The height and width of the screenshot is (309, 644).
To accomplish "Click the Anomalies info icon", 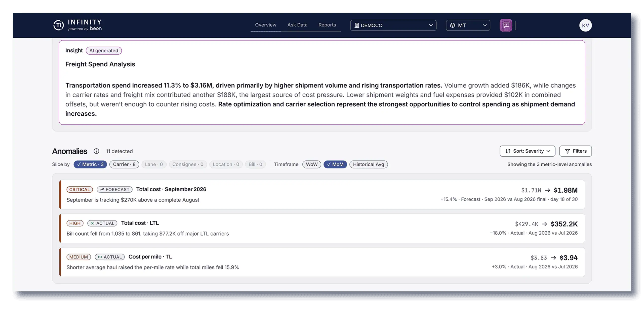I will 96,151.
